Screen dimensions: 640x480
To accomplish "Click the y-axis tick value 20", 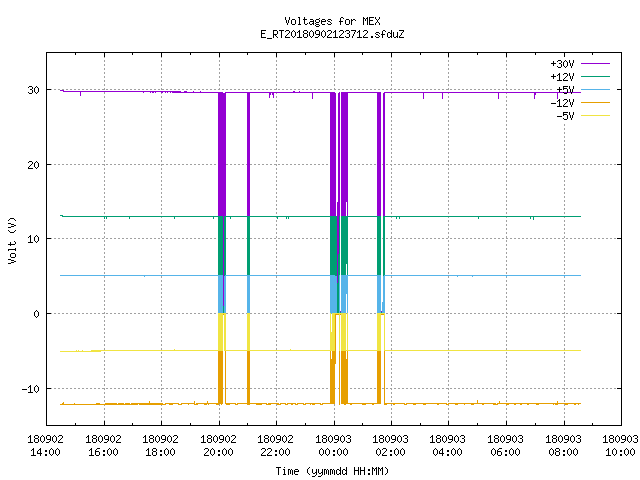I will [x=33, y=165].
